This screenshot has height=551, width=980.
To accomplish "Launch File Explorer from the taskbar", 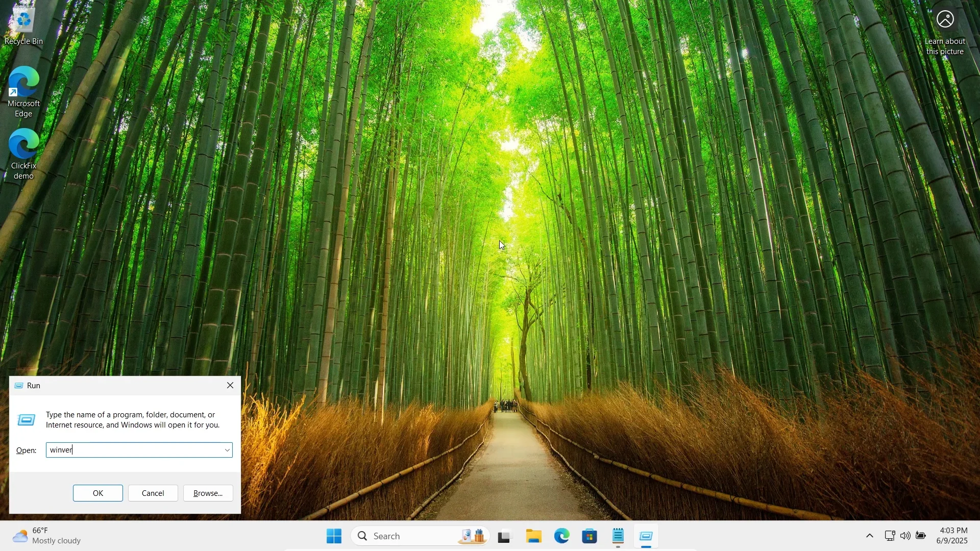I will 534,536.
